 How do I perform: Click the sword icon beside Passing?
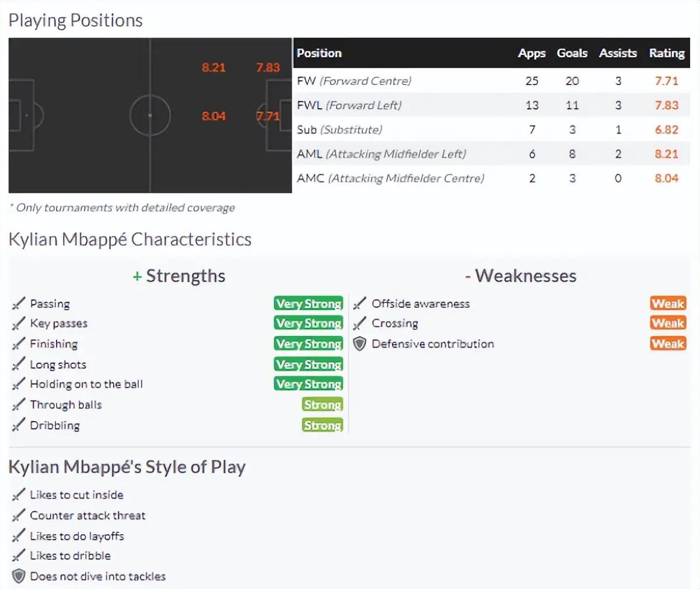(19, 303)
